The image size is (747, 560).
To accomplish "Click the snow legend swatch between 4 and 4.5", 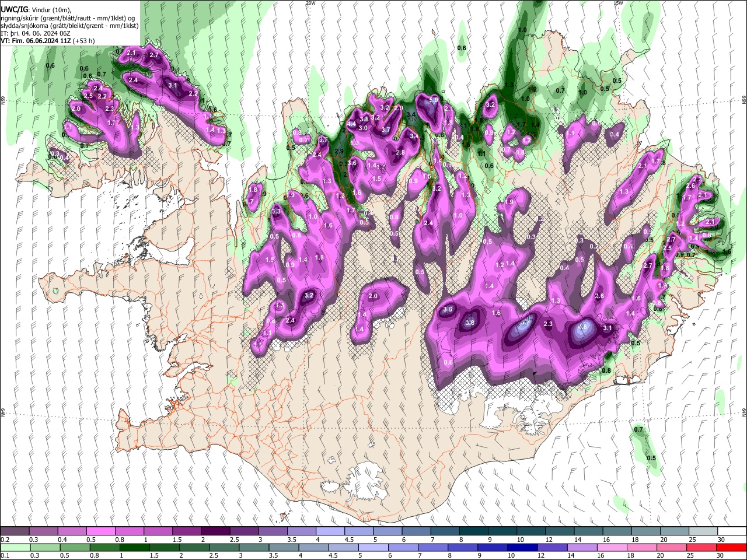I will (330, 531).
